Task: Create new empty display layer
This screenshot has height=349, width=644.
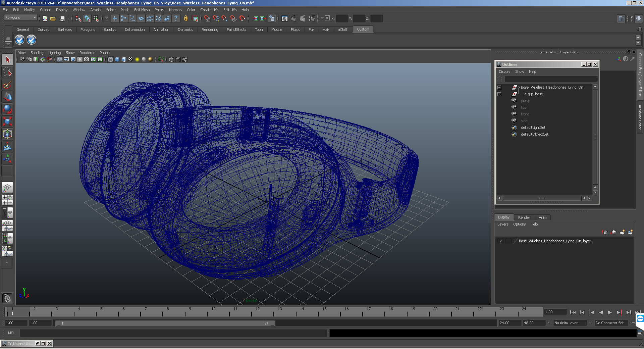Action: coord(622,232)
